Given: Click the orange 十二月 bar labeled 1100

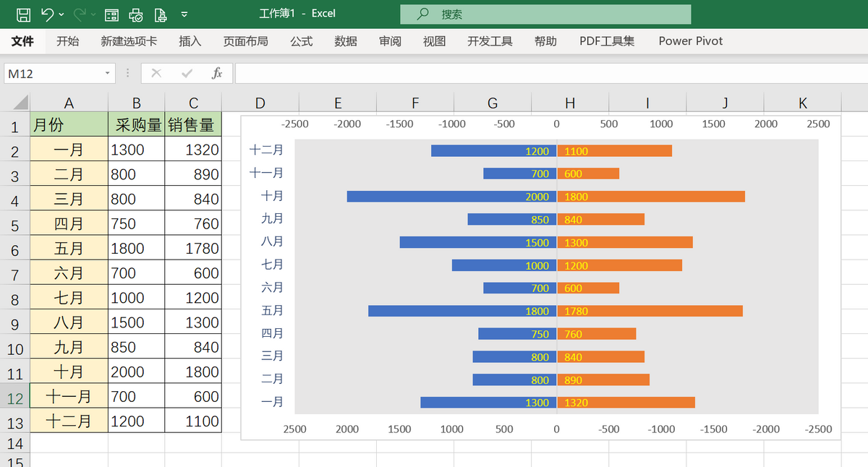Looking at the screenshot, I should 614,151.
